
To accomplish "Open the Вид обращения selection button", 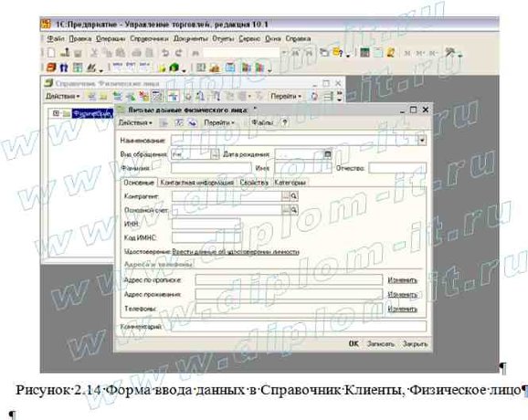I will (x=215, y=154).
